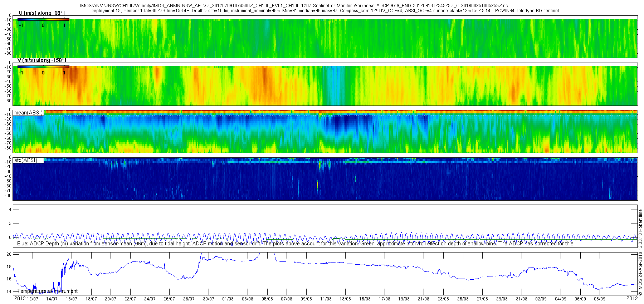Click the '04/09' date tick label
This screenshot has height=304, width=644.
(x=561, y=299)
